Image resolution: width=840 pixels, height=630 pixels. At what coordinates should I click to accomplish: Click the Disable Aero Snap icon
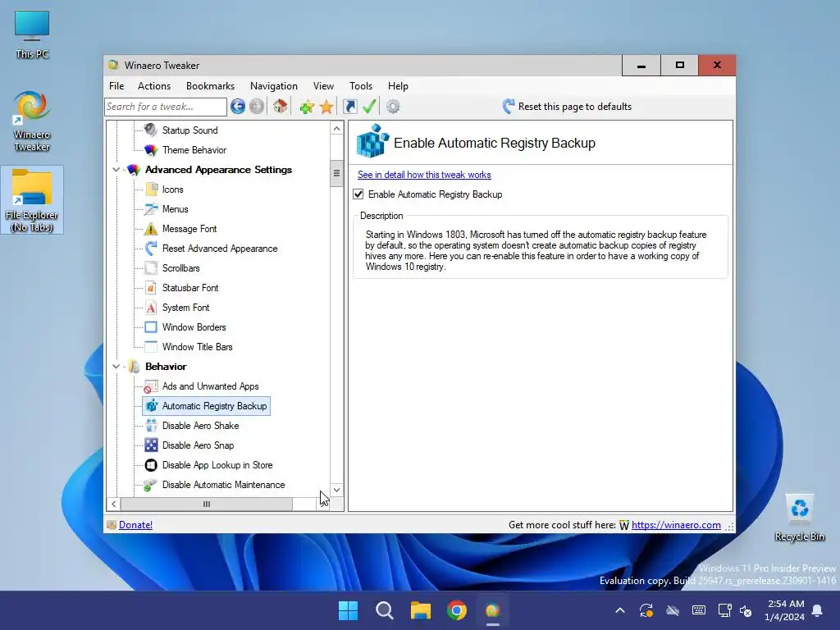(151, 445)
